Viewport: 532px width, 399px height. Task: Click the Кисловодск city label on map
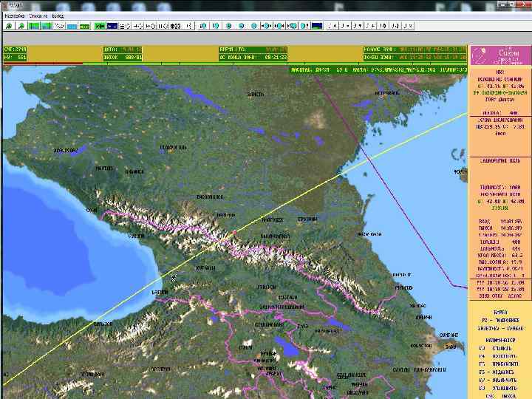(x=210, y=197)
